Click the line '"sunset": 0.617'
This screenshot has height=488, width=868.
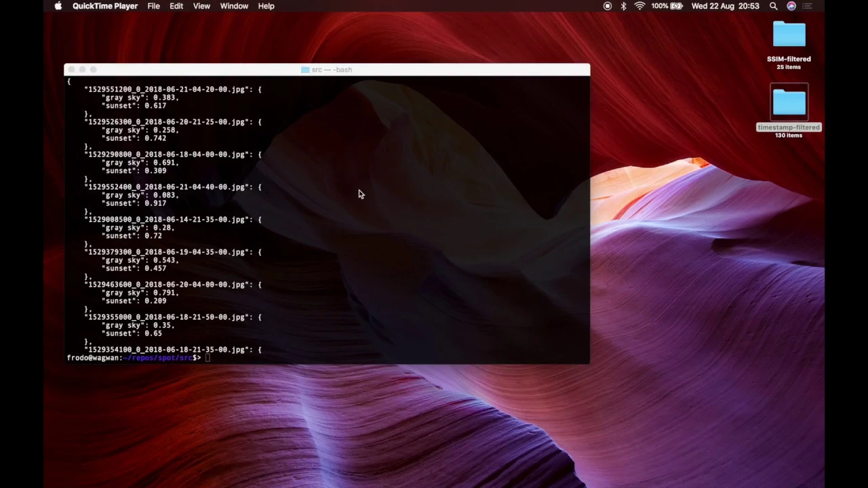pos(134,106)
